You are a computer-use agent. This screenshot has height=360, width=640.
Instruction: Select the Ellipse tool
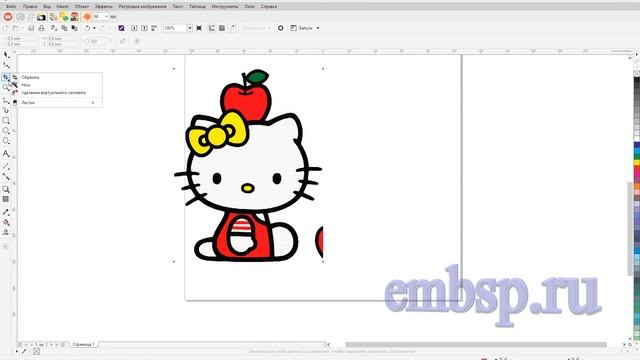(x=6, y=131)
